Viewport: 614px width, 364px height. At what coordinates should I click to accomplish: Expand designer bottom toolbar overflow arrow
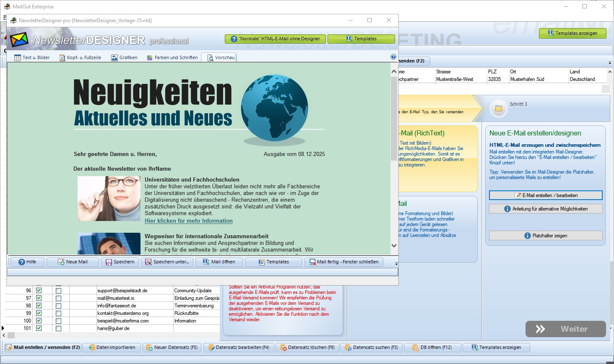396,263
